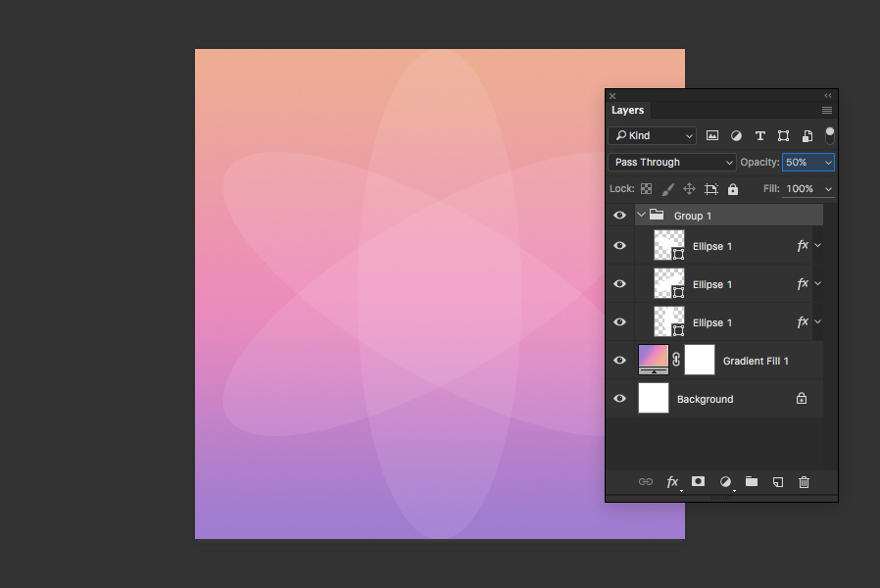
Task: Click Gradient Fill 1 gradient thumbnail
Action: point(654,360)
